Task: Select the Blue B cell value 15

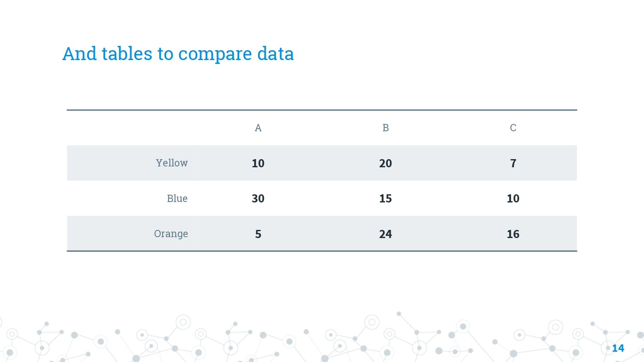Action: point(386,199)
